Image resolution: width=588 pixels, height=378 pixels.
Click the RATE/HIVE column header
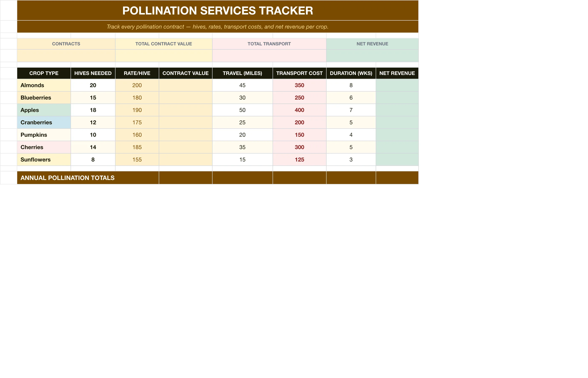137,73
